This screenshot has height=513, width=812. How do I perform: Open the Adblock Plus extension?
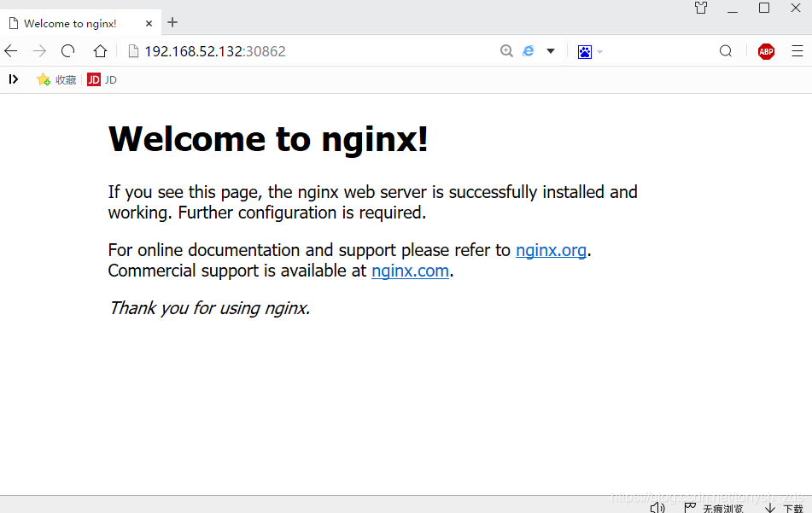pos(766,51)
